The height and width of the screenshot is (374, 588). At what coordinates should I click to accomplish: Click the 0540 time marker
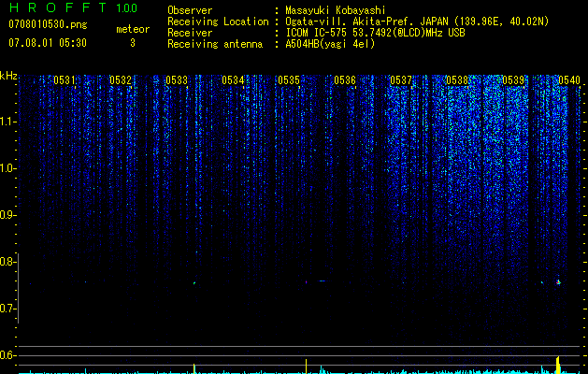tap(569, 80)
